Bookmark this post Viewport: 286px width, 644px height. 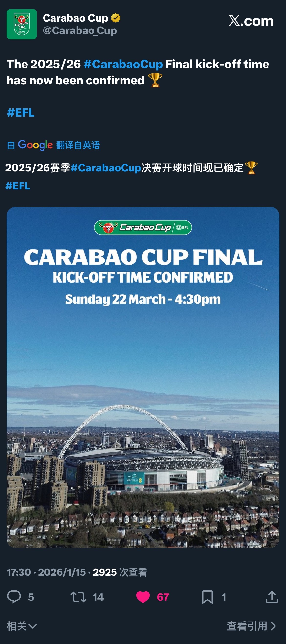click(208, 597)
